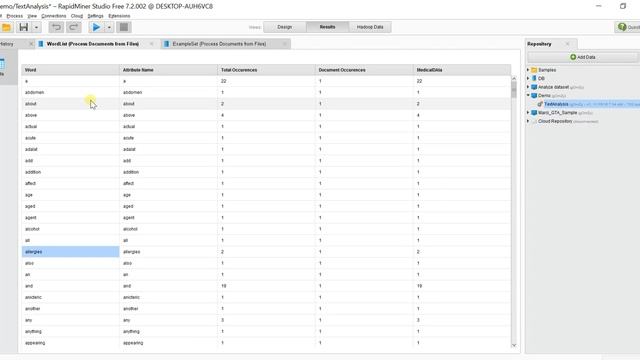Viewport: 640px width, 360px height.
Task: Expand the Analyze dataset repository
Action: (x=528, y=87)
